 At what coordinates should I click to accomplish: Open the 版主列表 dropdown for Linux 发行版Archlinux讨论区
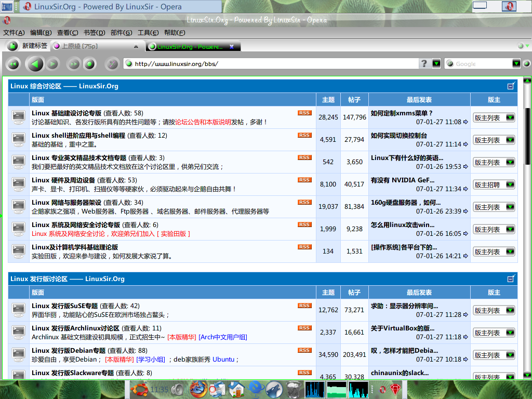494,333
